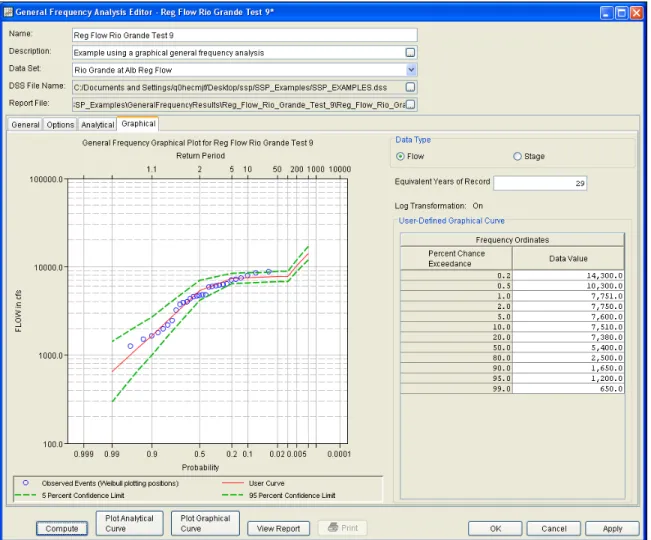Click the printer icon on Print button
Screen dimensions: 651x540
click(x=333, y=528)
